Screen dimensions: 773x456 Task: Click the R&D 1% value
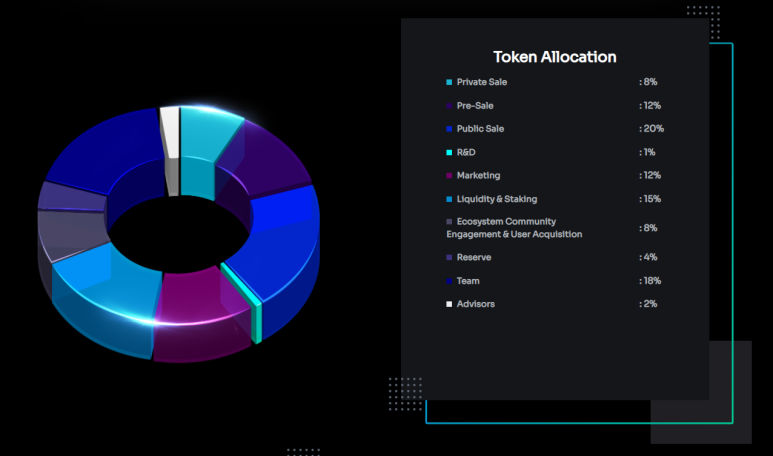[x=647, y=152]
